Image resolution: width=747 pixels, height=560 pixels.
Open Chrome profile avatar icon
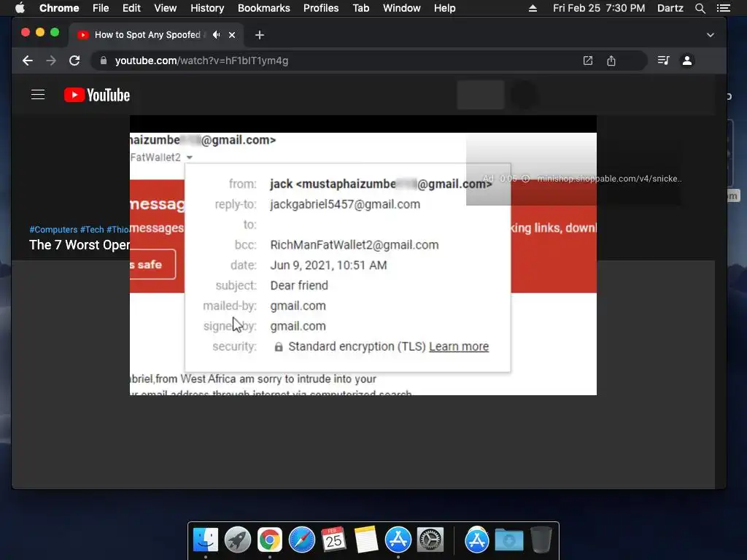[687, 61]
